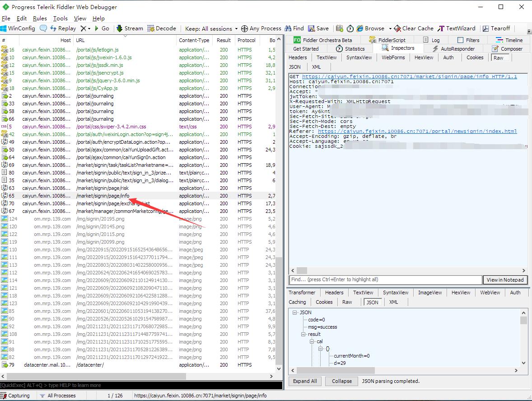This screenshot has height=401, width=532.
Task: Open Referer newsignin/index.html link
Action: point(417,132)
